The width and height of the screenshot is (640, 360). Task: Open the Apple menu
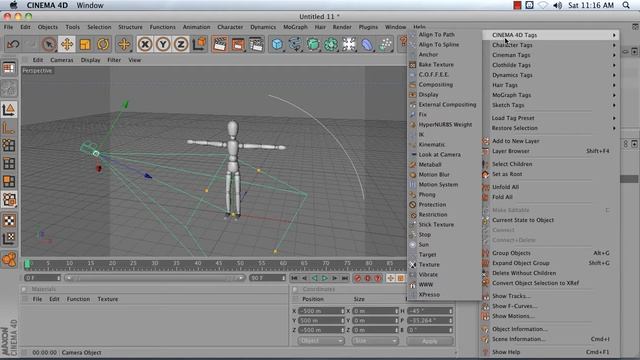(13, 5)
